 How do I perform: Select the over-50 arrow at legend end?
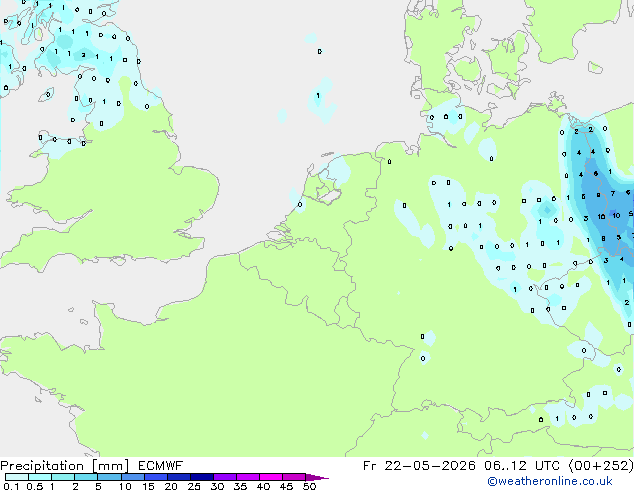coord(317,477)
